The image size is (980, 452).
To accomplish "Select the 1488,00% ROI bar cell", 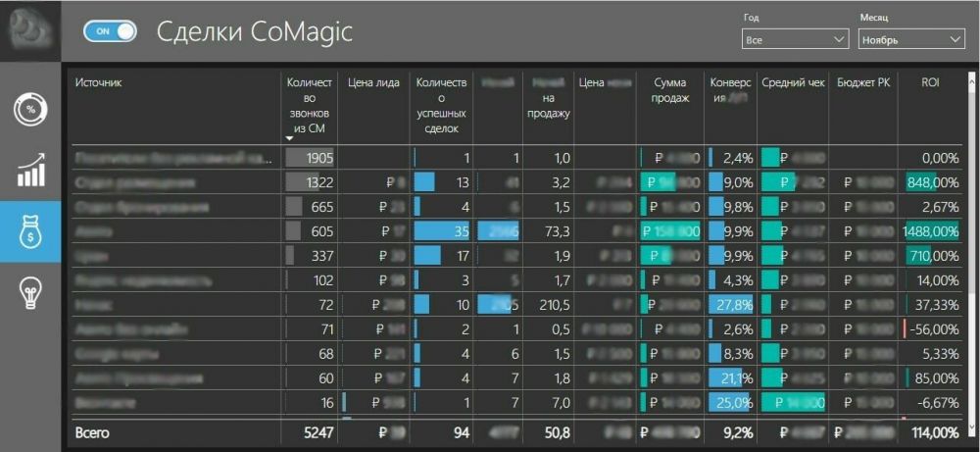I will pyautogui.click(x=931, y=231).
